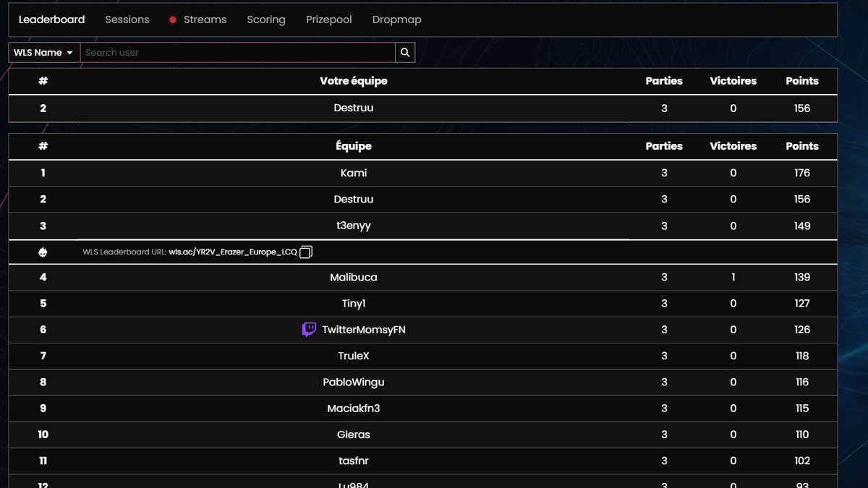The width and height of the screenshot is (868, 488).
Task: Click the 139 points of Malibuca
Action: point(802,278)
